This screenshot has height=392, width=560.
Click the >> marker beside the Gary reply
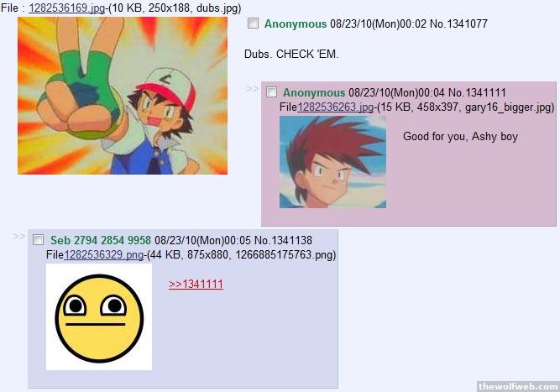253,88
